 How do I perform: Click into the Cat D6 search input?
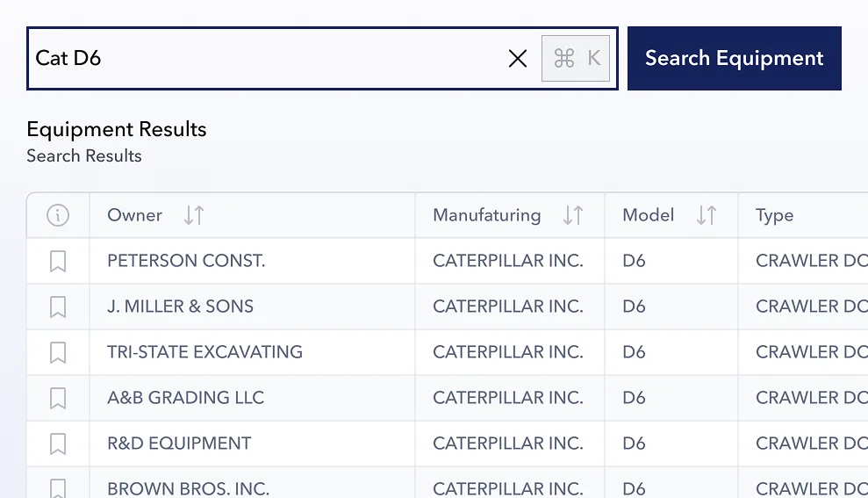(x=263, y=59)
